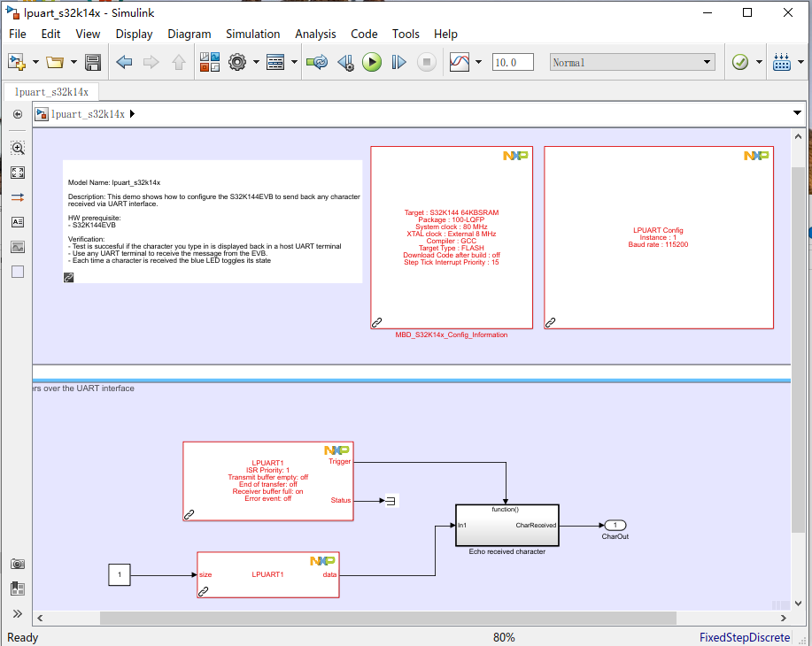Click the 80% zoom level in status bar
812x646 pixels.
(504, 637)
